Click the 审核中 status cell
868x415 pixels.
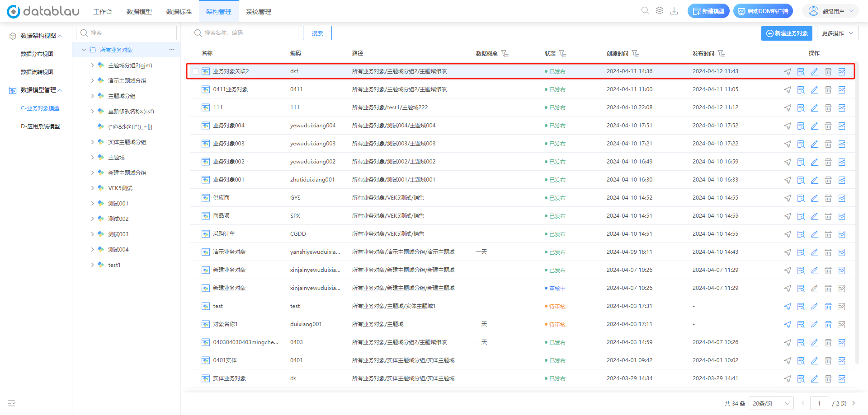(x=557, y=289)
